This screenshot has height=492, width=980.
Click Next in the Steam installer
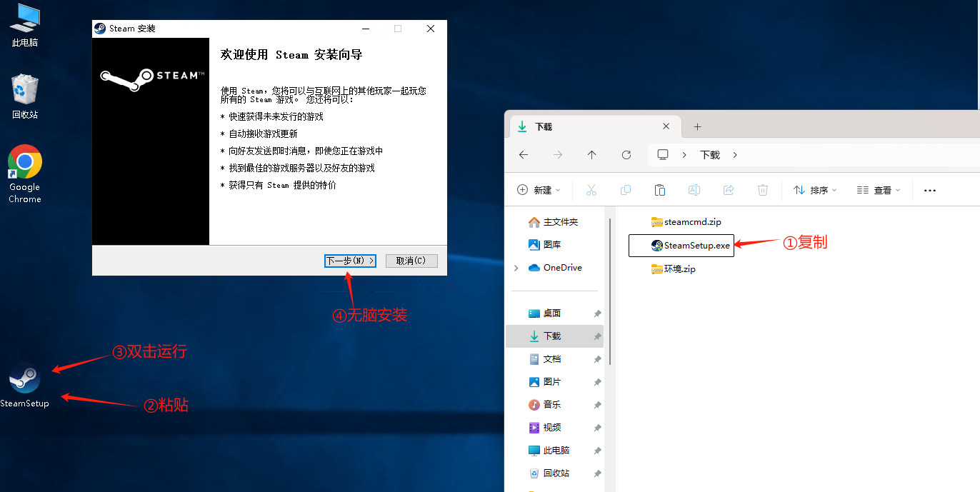[350, 261]
